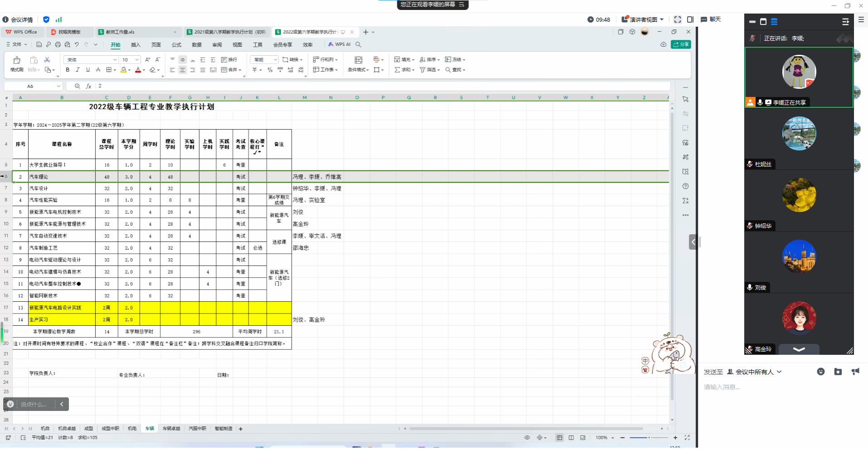Click the Undo arrow icon
Viewport: 868px width, 449px height.
click(77, 44)
